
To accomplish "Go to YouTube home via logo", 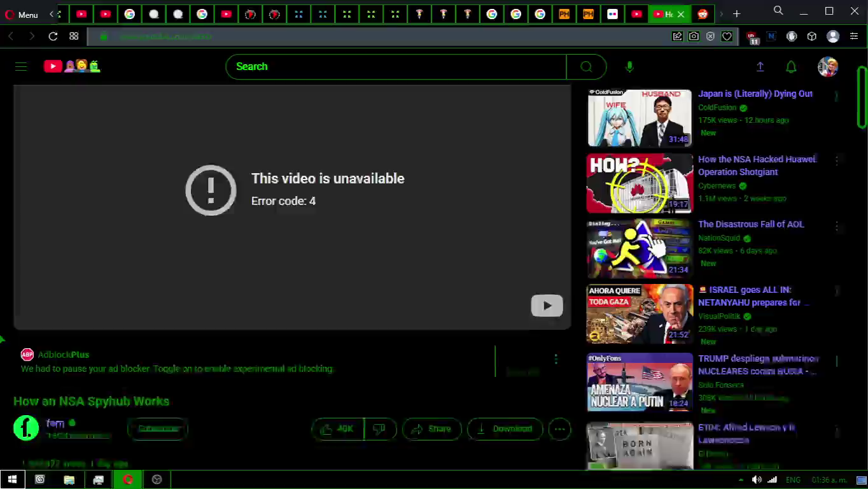I will pyautogui.click(x=72, y=66).
